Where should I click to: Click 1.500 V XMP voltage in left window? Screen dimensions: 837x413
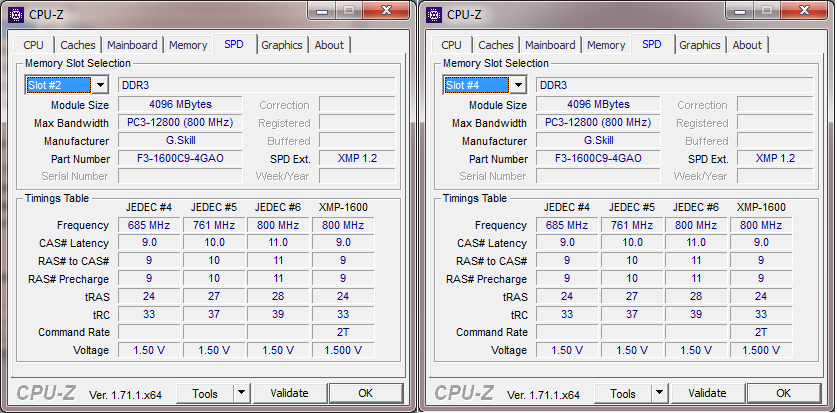pyautogui.click(x=343, y=351)
